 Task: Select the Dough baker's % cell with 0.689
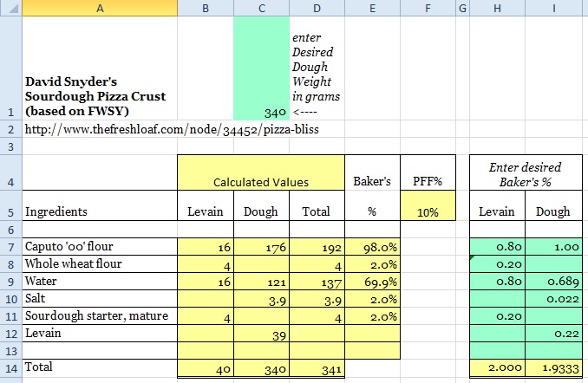(x=553, y=282)
